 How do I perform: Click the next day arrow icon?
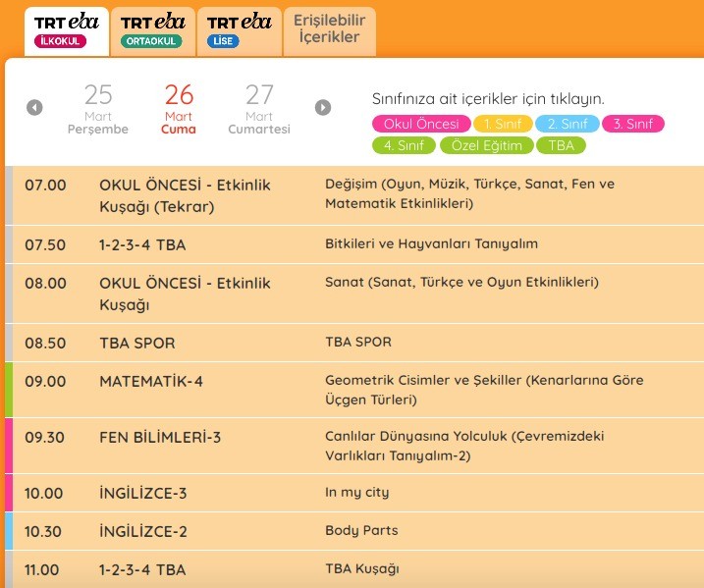click(323, 108)
